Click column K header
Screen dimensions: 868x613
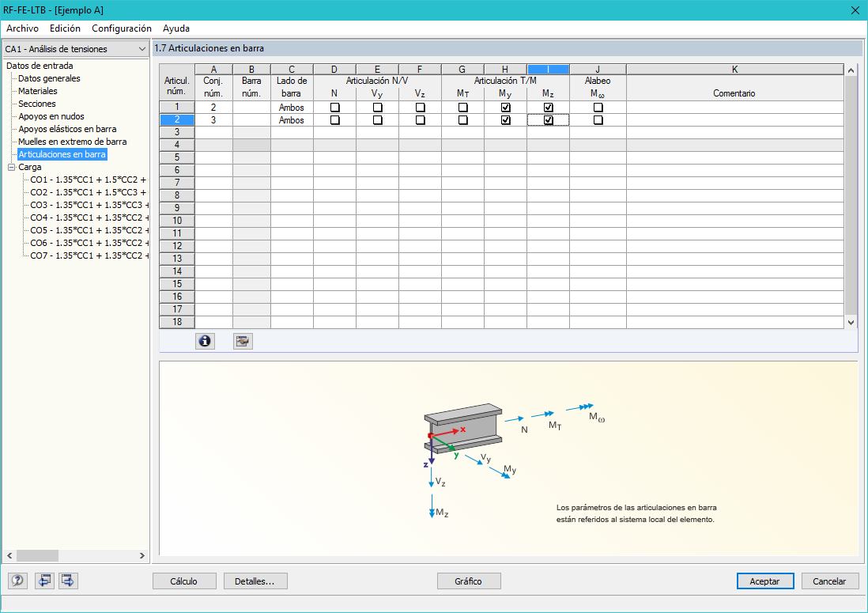pyautogui.click(x=734, y=70)
